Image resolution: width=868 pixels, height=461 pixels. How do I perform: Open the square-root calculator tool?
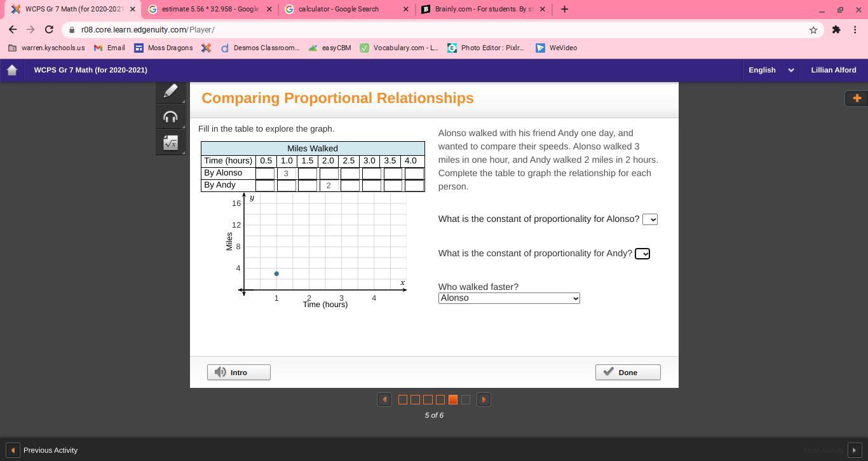click(x=170, y=142)
